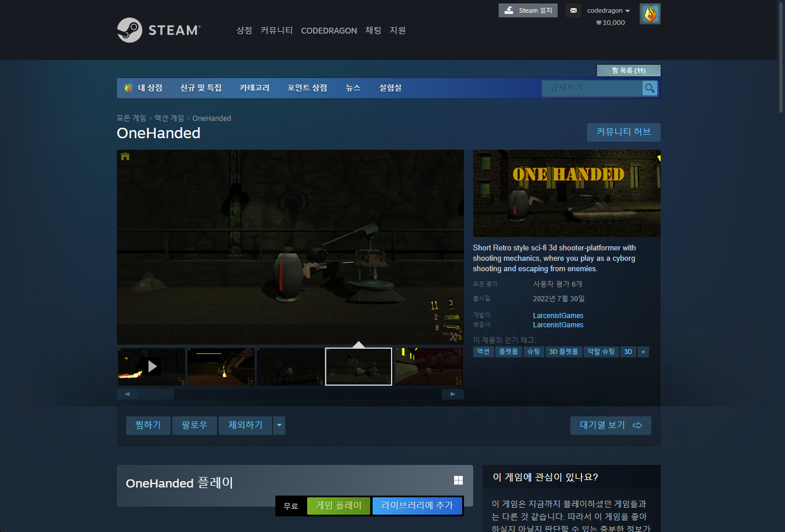Click the OneHanded breadcrumb link
Image resolution: width=785 pixels, height=532 pixels.
pos(212,118)
